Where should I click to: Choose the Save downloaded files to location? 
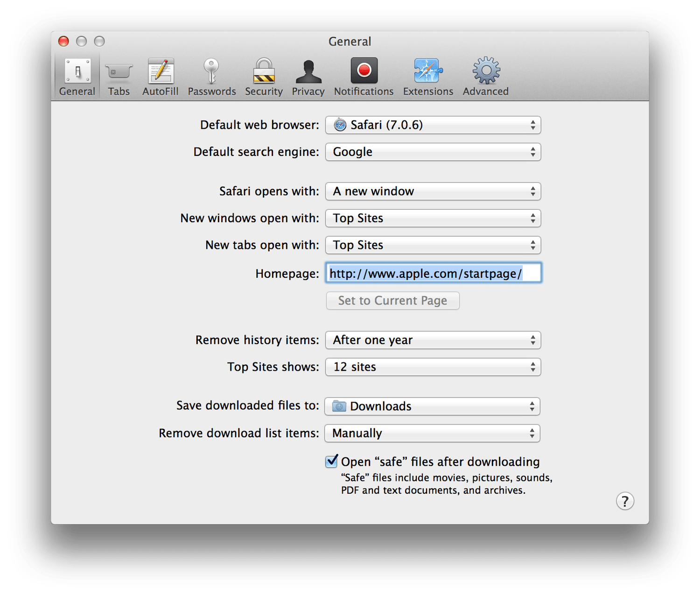pyautogui.click(x=432, y=406)
